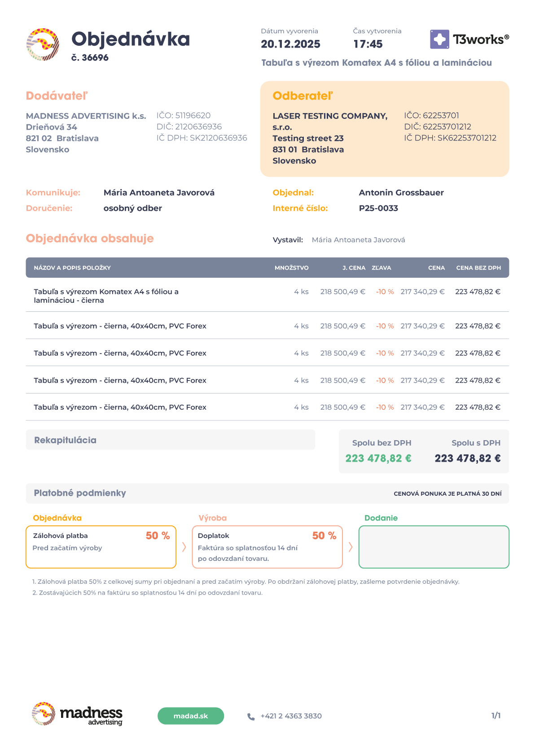
Task: Click the phone icon in the footer
Action: pyautogui.click(x=251, y=717)
